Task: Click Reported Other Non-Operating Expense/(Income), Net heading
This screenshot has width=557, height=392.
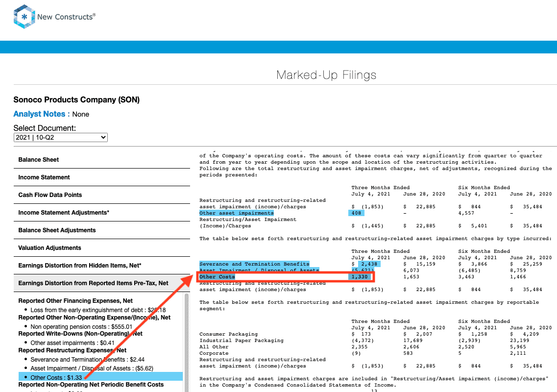Action: [x=95, y=318]
